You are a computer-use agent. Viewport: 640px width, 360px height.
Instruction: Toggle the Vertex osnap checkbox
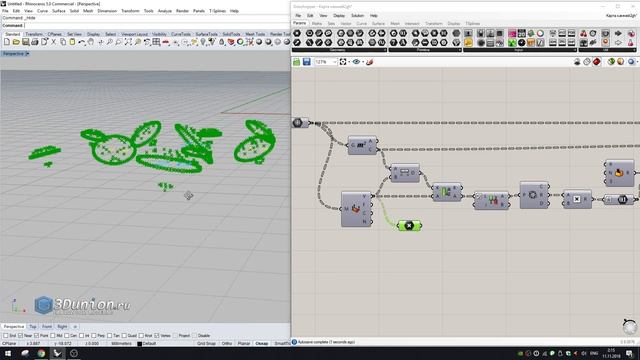click(x=157, y=336)
